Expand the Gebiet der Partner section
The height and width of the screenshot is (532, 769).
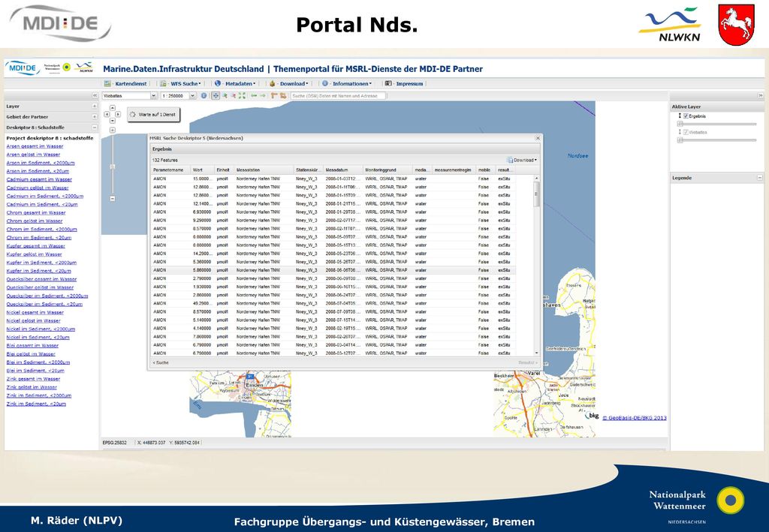point(94,116)
